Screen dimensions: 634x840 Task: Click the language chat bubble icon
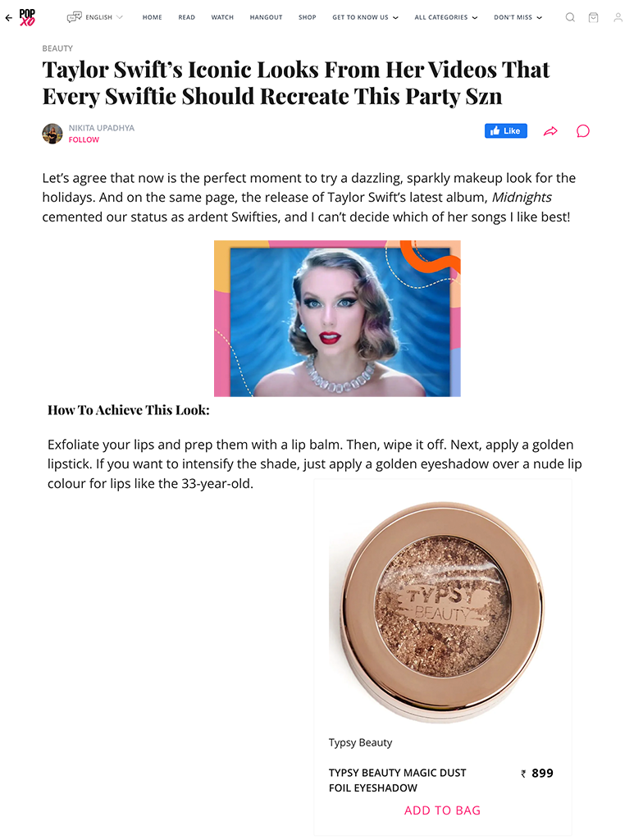click(x=75, y=17)
